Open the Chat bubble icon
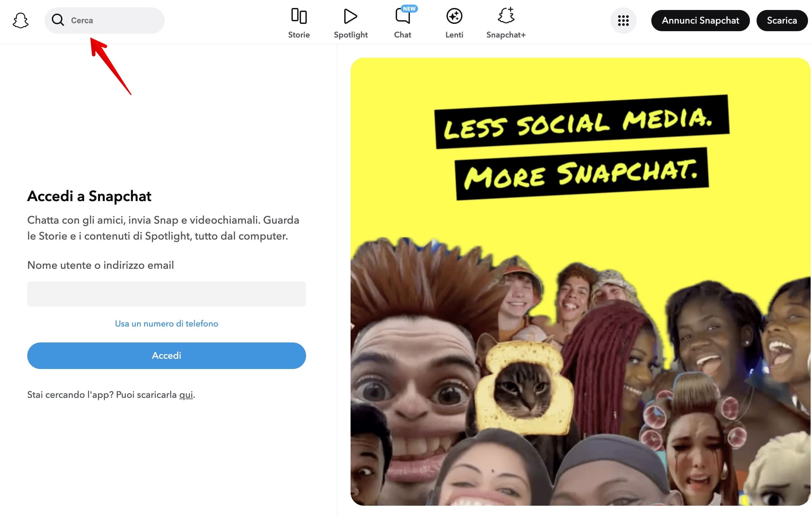Image resolution: width=812 pixels, height=517 pixels. [x=403, y=16]
